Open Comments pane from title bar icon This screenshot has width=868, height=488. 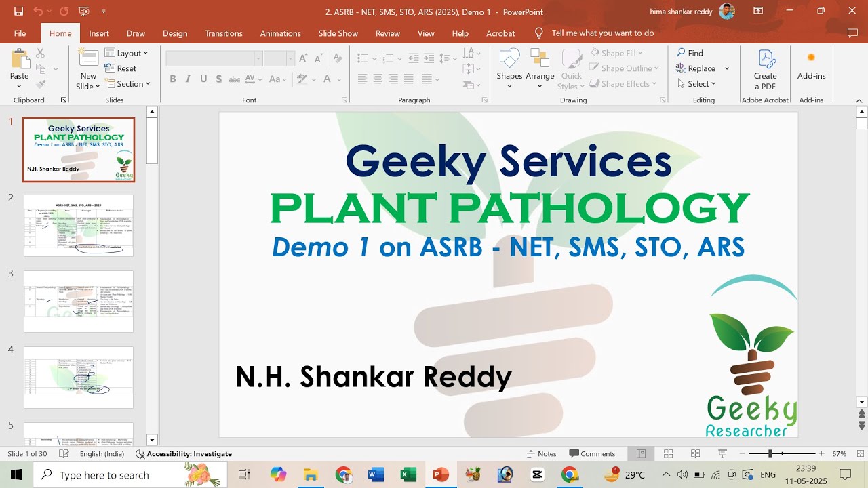852,33
